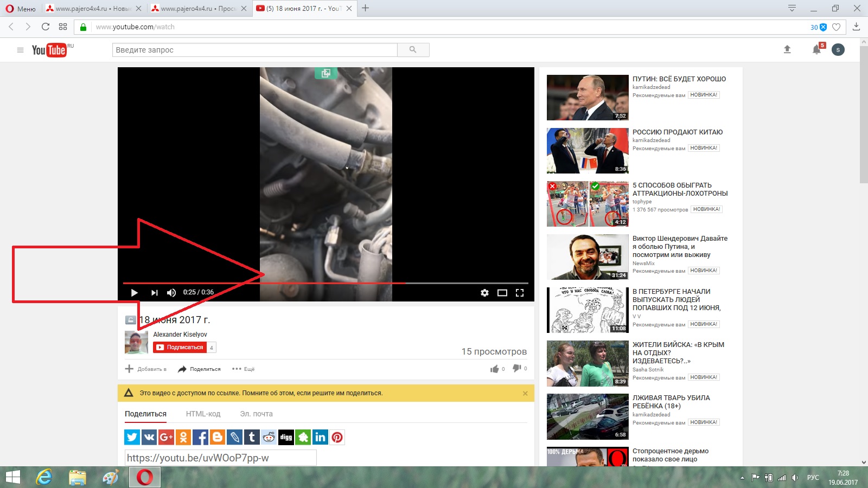The image size is (868, 488).
Task: Share the video on Facebook
Action: point(201,437)
